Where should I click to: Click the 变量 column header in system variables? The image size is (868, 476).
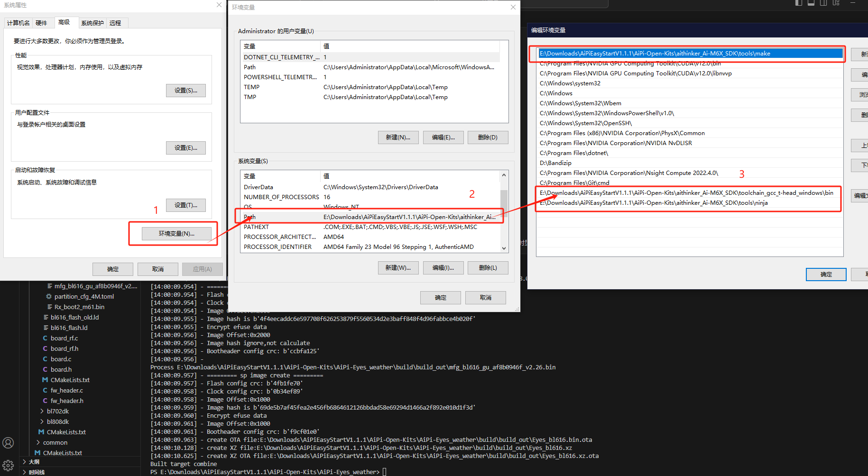(x=281, y=176)
